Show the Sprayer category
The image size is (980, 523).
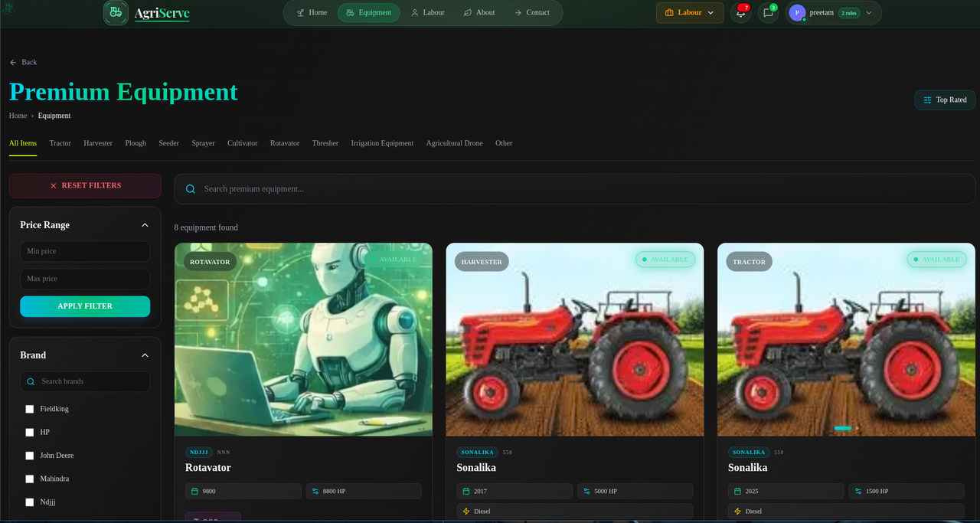(x=203, y=143)
